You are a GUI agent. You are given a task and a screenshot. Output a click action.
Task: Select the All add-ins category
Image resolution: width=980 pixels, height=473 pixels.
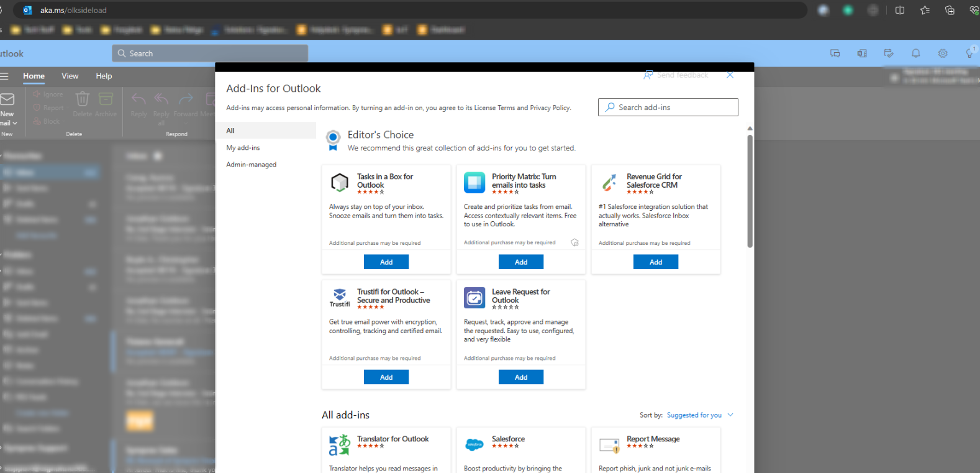pyautogui.click(x=266, y=131)
